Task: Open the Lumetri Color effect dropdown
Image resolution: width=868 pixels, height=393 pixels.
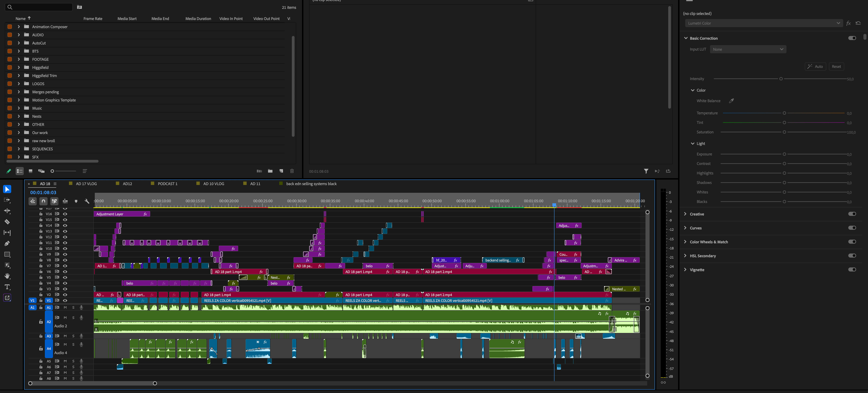Action: 764,23
